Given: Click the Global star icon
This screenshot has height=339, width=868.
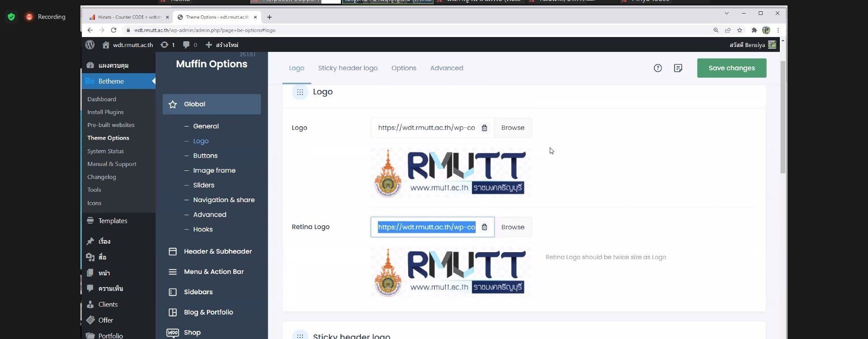Looking at the screenshot, I should pyautogui.click(x=173, y=104).
